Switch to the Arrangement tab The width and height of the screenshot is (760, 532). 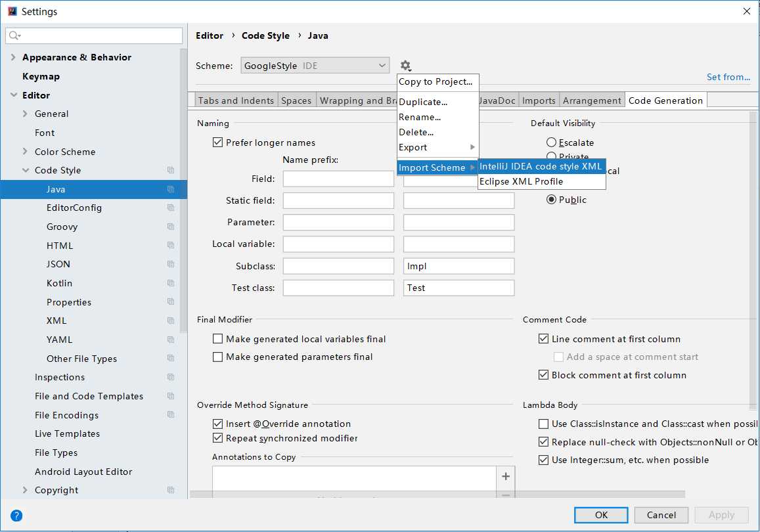[x=592, y=100]
